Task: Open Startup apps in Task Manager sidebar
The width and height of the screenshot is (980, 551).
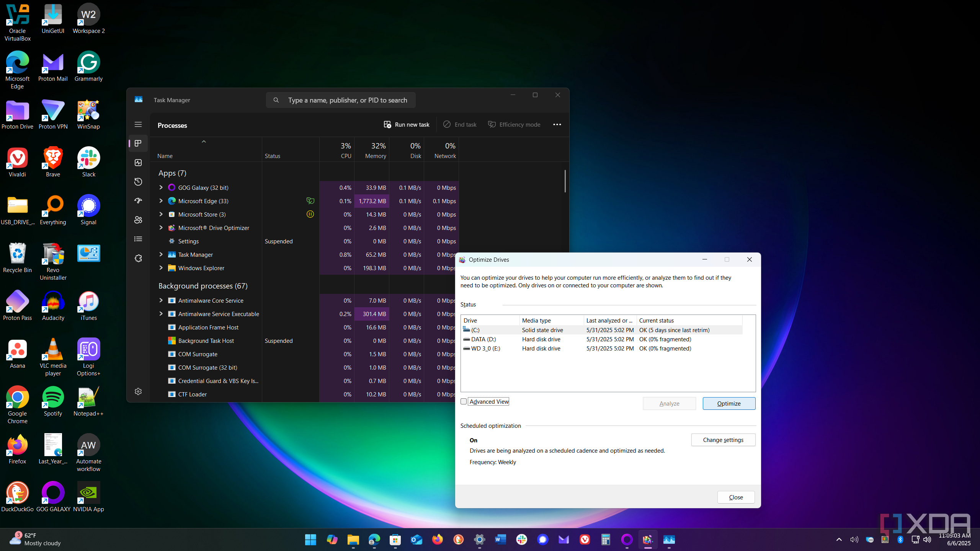Action: 138,201
